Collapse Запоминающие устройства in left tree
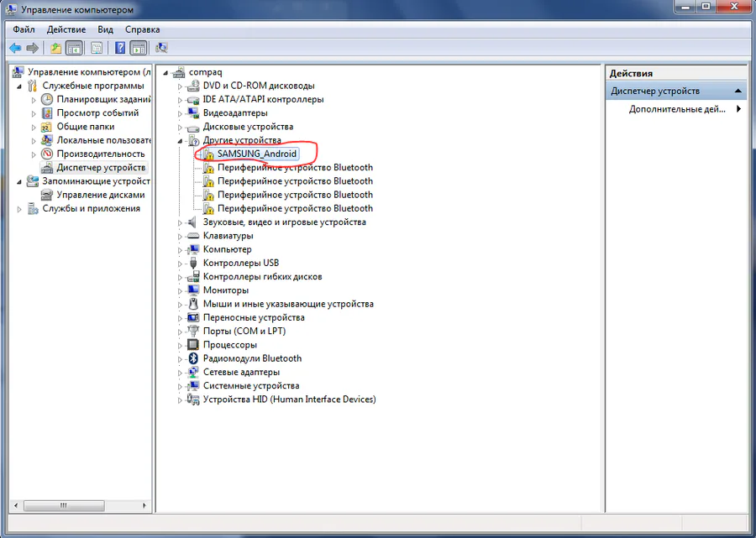This screenshot has width=756, height=538. coord(19,182)
